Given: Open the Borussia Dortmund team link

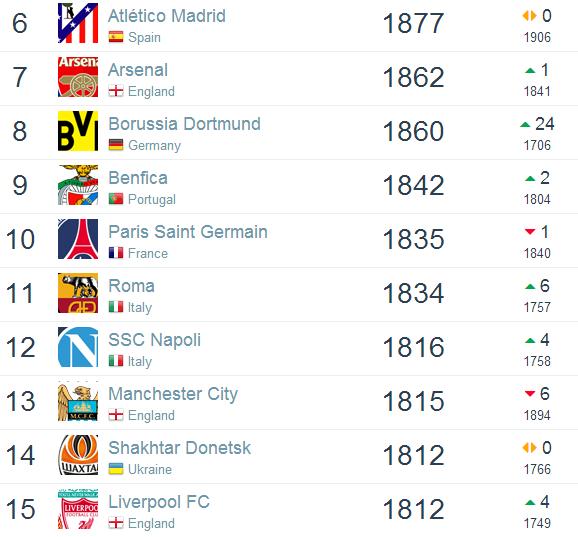Looking at the screenshot, I should pyautogui.click(x=184, y=124).
